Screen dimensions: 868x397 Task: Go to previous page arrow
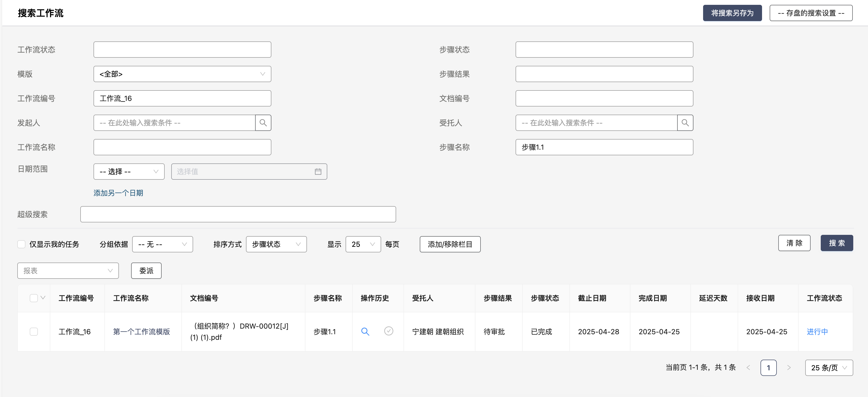(748, 368)
